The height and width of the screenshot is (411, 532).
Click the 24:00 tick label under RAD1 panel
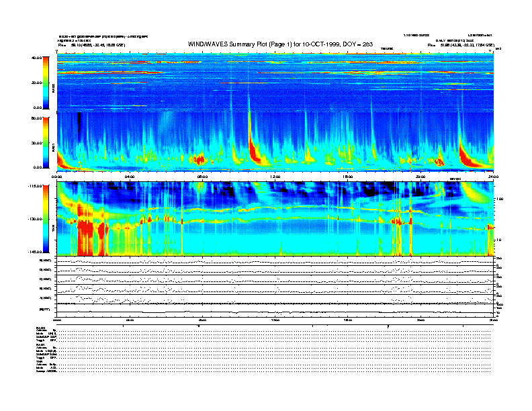pos(493,177)
